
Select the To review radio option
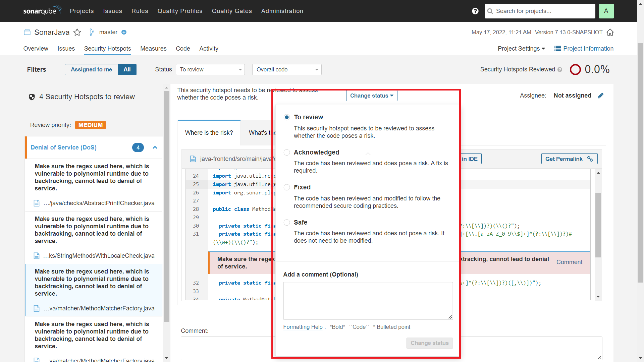click(287, 117)
